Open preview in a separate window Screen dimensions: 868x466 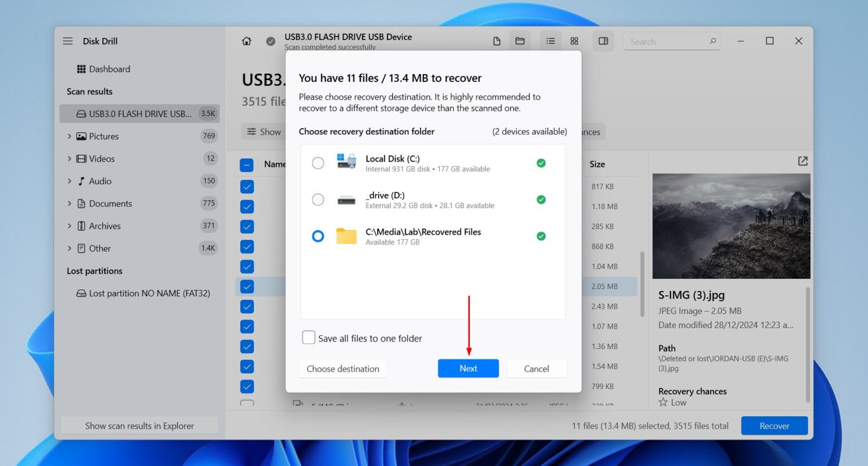(x=802, y=161)
